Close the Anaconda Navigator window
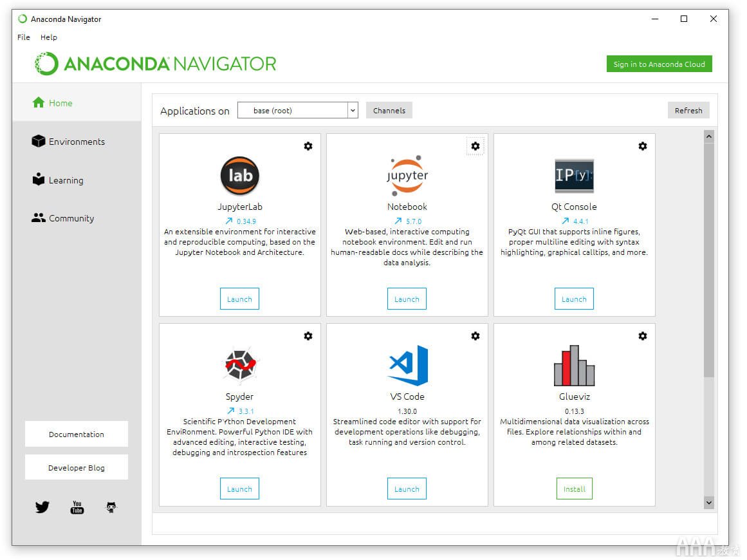Screen dimensions: 747x560 (713, 19)
